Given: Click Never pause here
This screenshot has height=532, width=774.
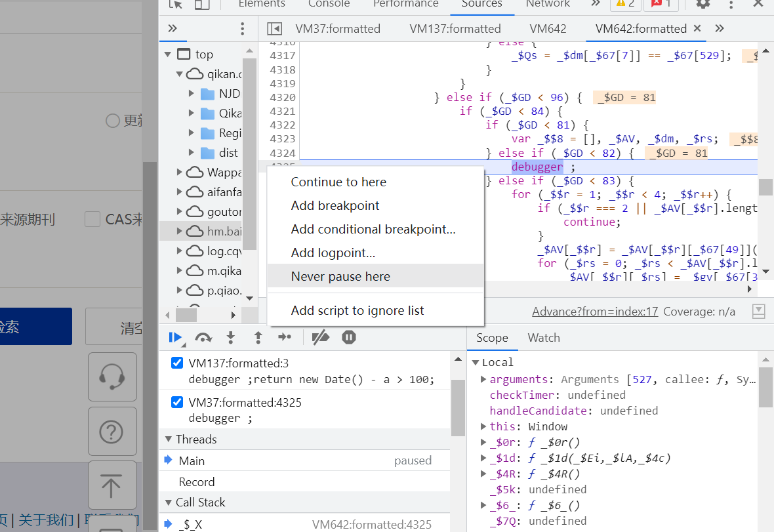Looking at the screenshot, I should pos(375,276).
